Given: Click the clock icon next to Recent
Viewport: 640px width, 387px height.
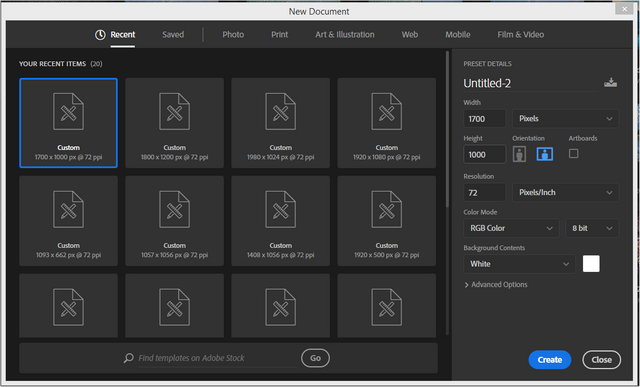Looking at the screenshot, I should point(100,35).
